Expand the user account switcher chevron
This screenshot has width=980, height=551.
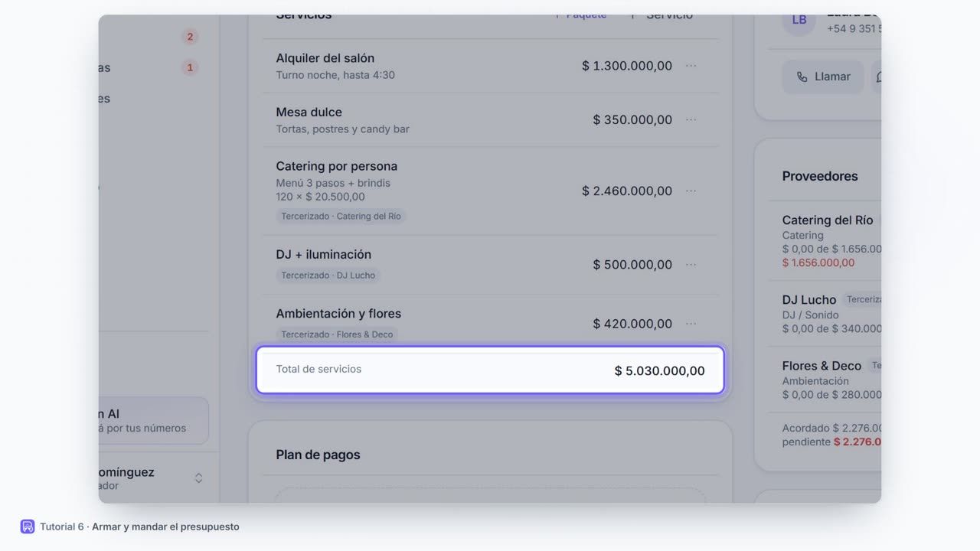coord(198,478)
